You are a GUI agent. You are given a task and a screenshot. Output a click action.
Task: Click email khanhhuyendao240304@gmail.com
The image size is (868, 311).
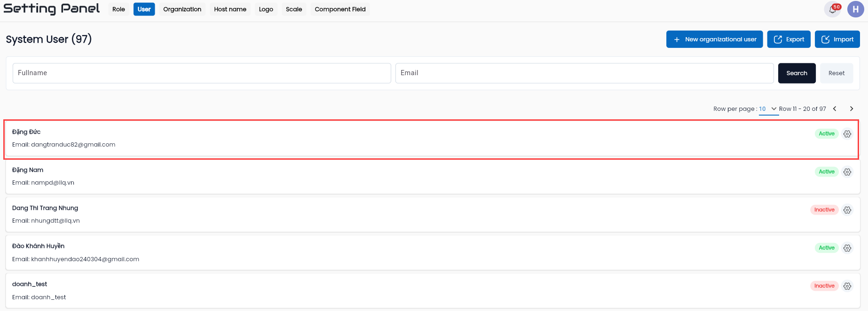coord(85,259)
